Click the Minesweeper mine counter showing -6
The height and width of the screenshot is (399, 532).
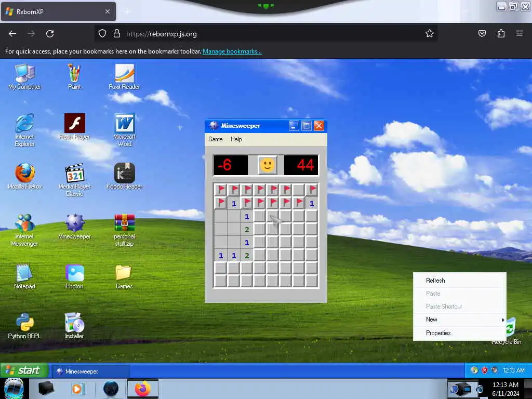pos(230,165)
